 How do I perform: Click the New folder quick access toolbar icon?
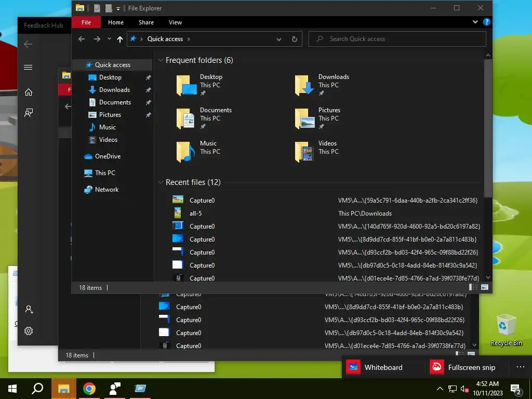(x=109, y=8)
